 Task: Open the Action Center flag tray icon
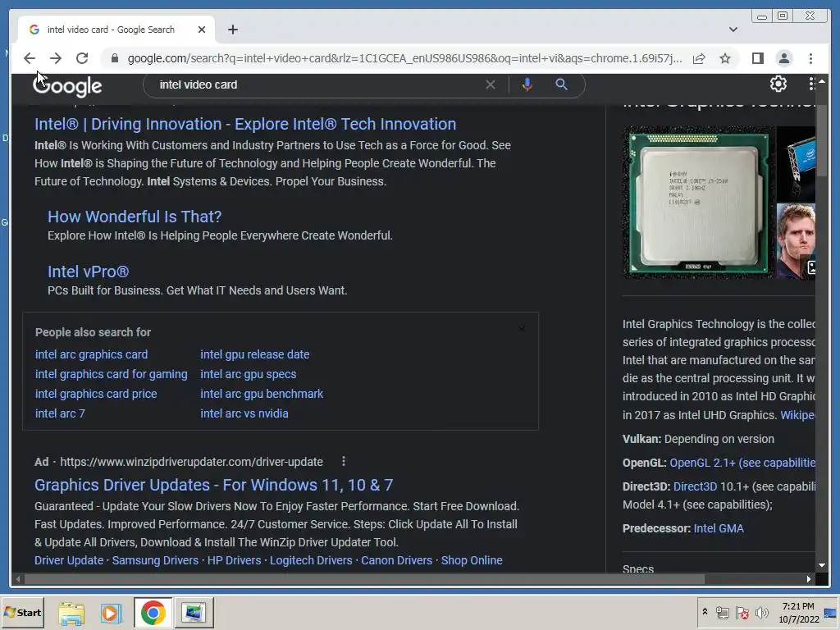pyautogui.click(x=742, y=613)
